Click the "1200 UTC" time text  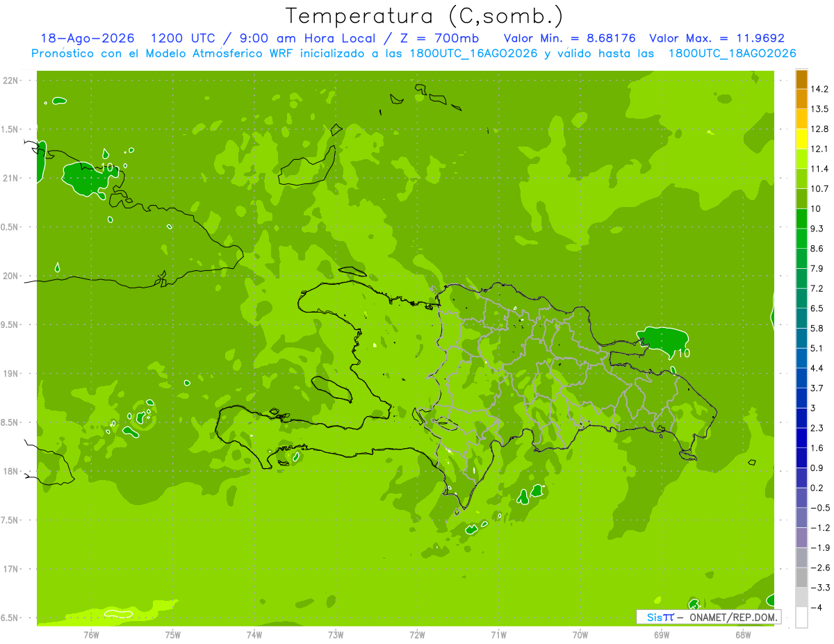pyautogui.click(x=183, y=38)
